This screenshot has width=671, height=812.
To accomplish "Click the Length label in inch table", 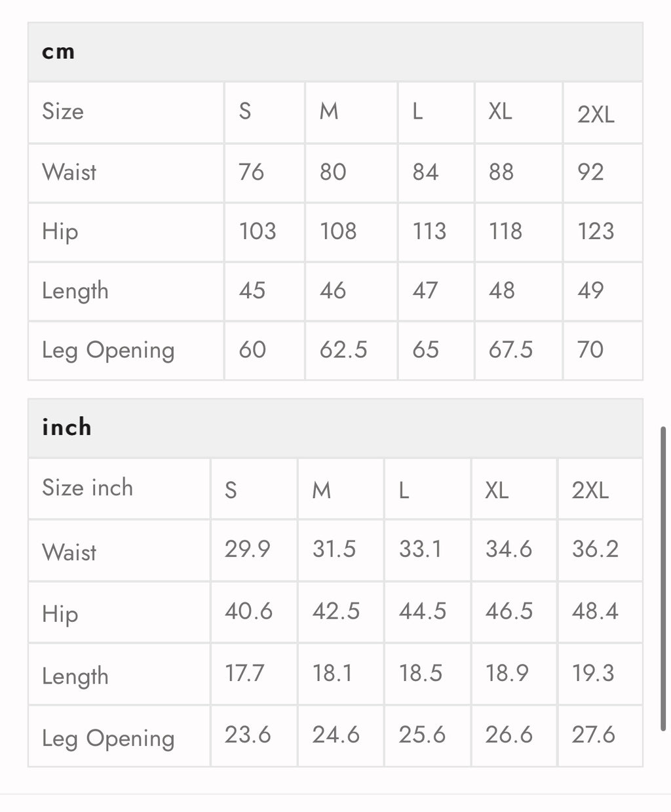I will tap(75, 676).
